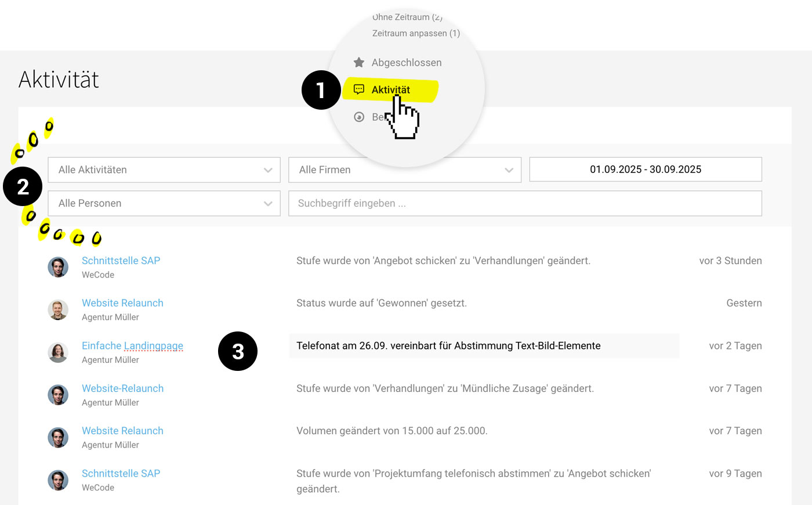812x505 pixels.
Task: Choose Zeitraum anpassen in the menu
Action: (416, 33)
